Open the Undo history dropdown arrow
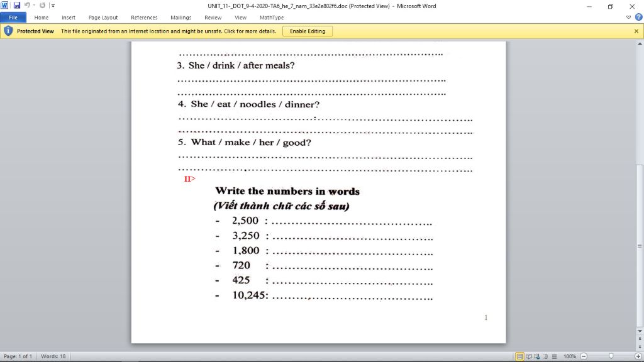The height and width of the screenshot is (362, 644). point(34,5)
